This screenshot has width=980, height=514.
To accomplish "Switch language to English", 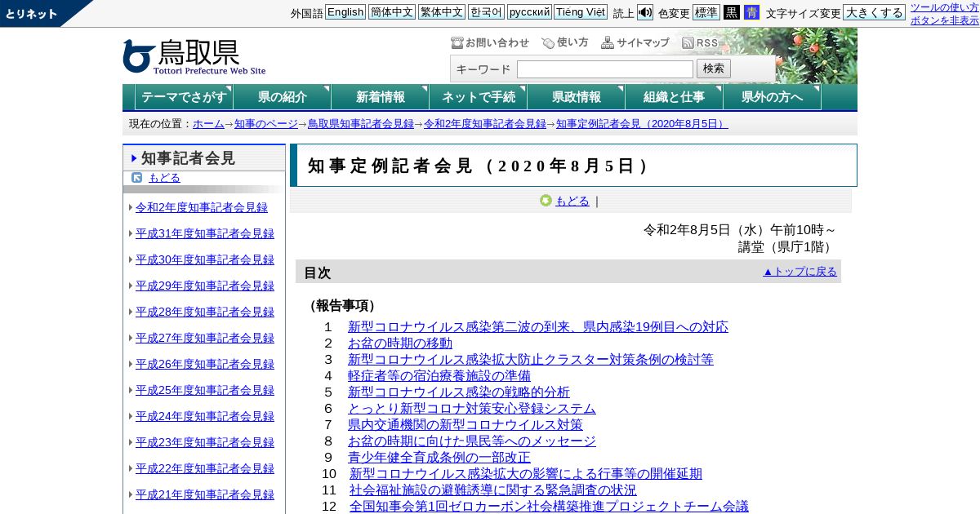I will (x=345, y=12).
